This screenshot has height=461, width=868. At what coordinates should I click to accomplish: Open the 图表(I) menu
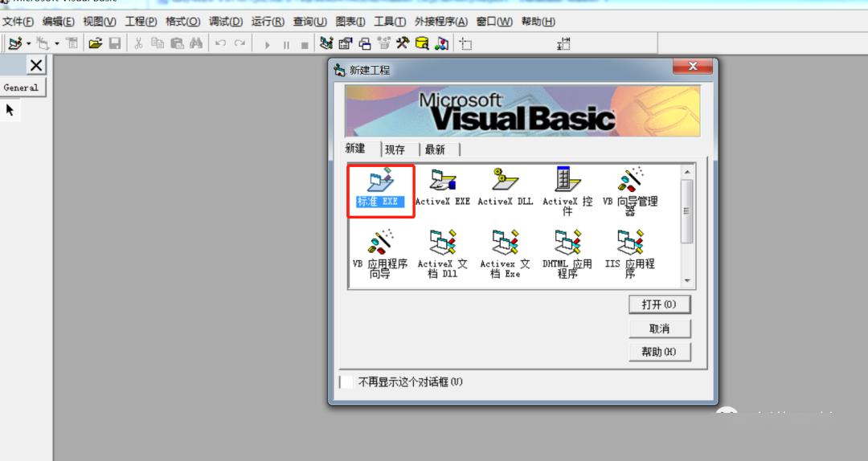click(x=350, y=22)
